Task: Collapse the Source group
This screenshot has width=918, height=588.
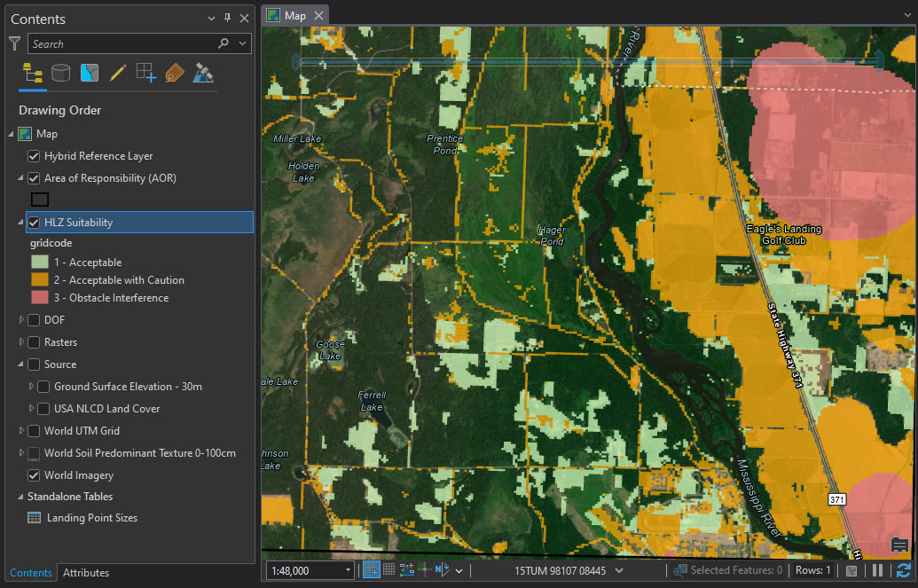Action: click(x=20, y=364)
